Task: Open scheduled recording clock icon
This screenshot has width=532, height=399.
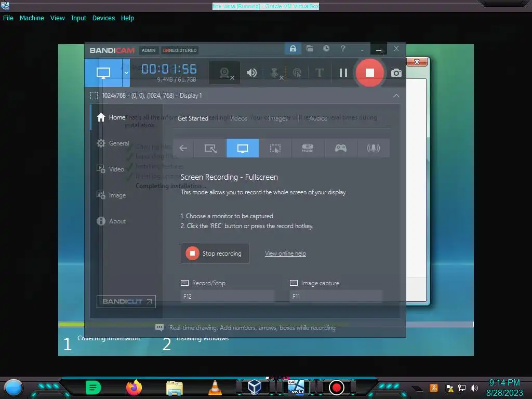Action: click(326, 48)
